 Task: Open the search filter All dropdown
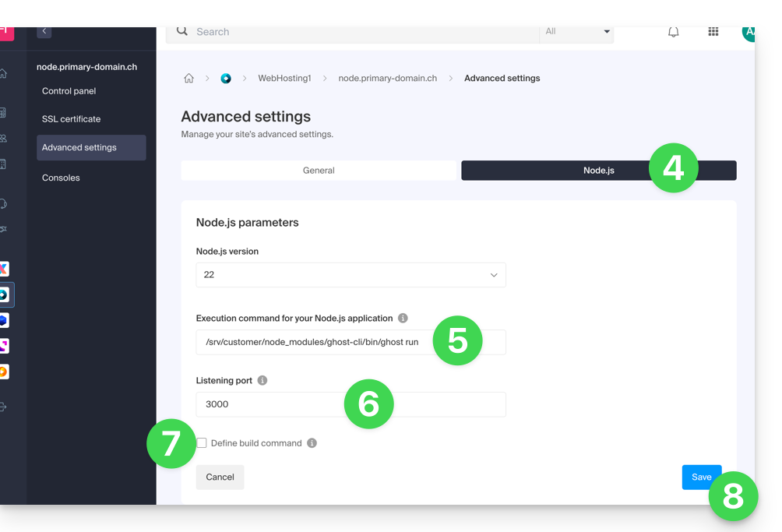(576, 32)
